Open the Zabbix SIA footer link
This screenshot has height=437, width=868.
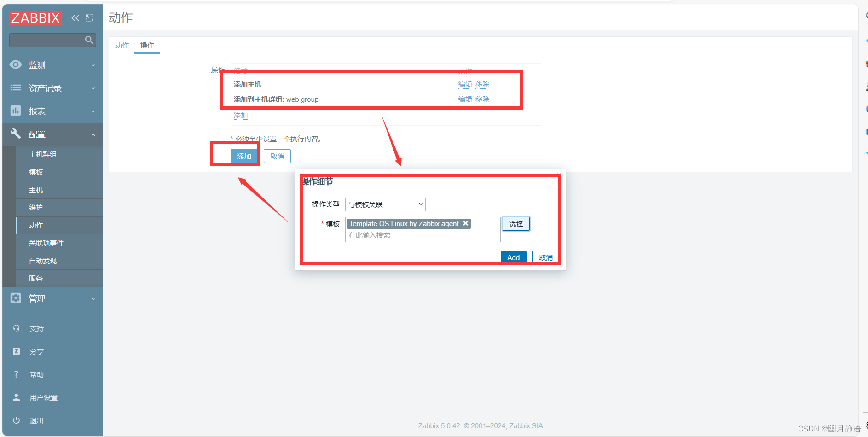tap(526, 426)
